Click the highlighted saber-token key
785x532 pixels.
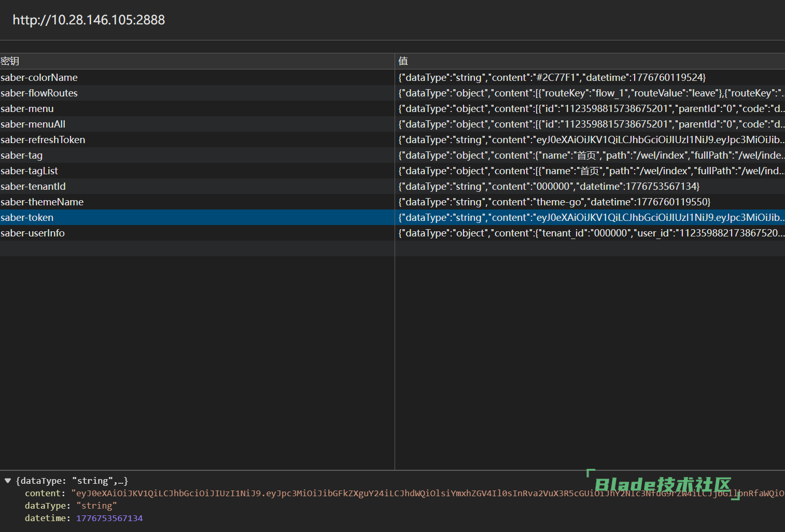(27, 217)
